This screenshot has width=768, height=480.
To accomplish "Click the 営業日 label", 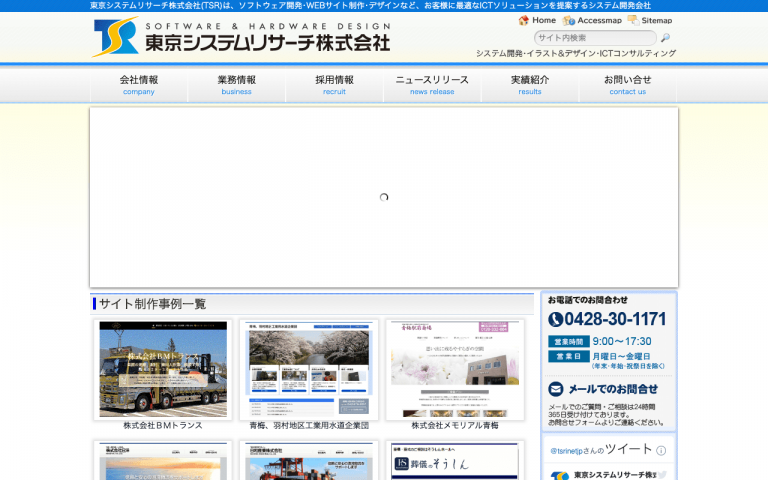I will tap(569, 356).
